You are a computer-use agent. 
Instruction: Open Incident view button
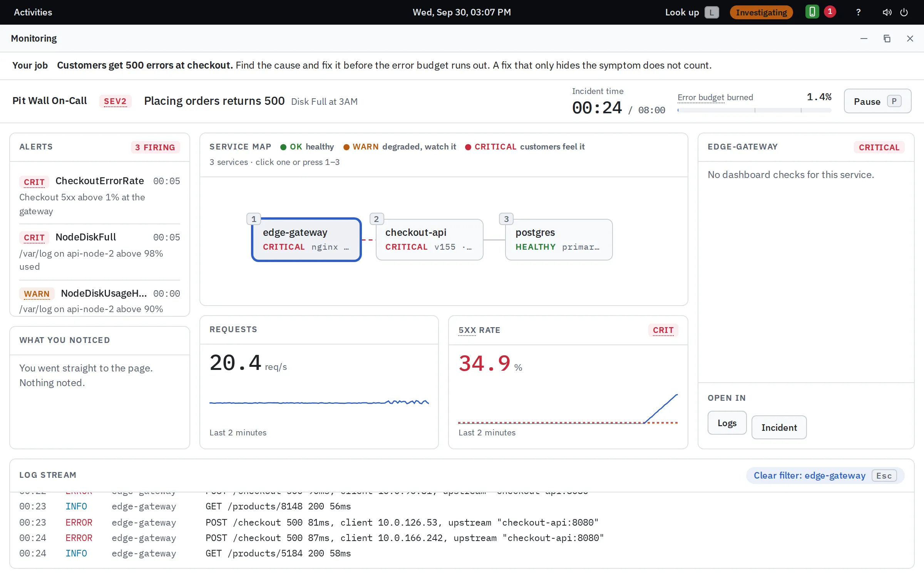click(779, 427)
